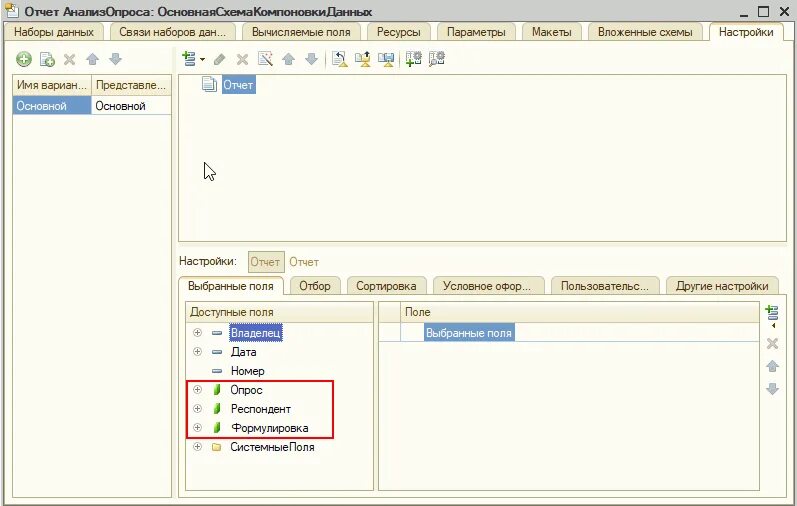Expand the Владелец field node
Image resolution: width=797 pixels, height=506 pixels.
click(197, 333)
